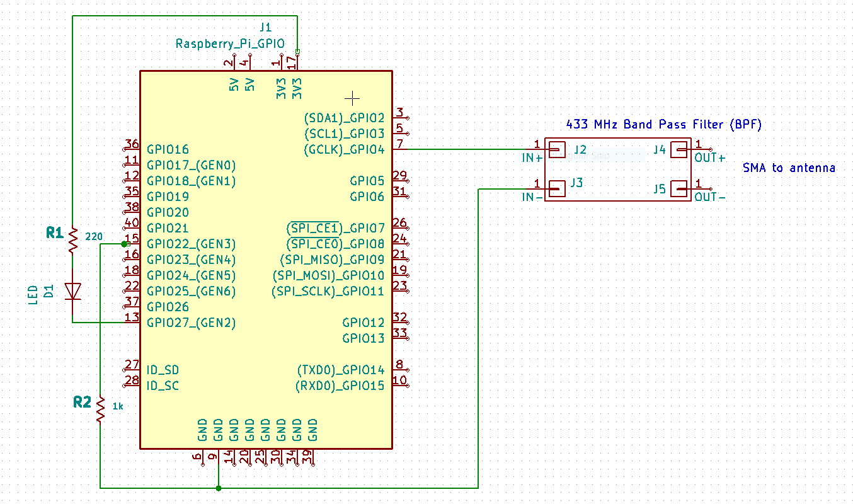
Task: Click the GPIO23_(GEN4) pin name
Action: (x=192, y=260)
